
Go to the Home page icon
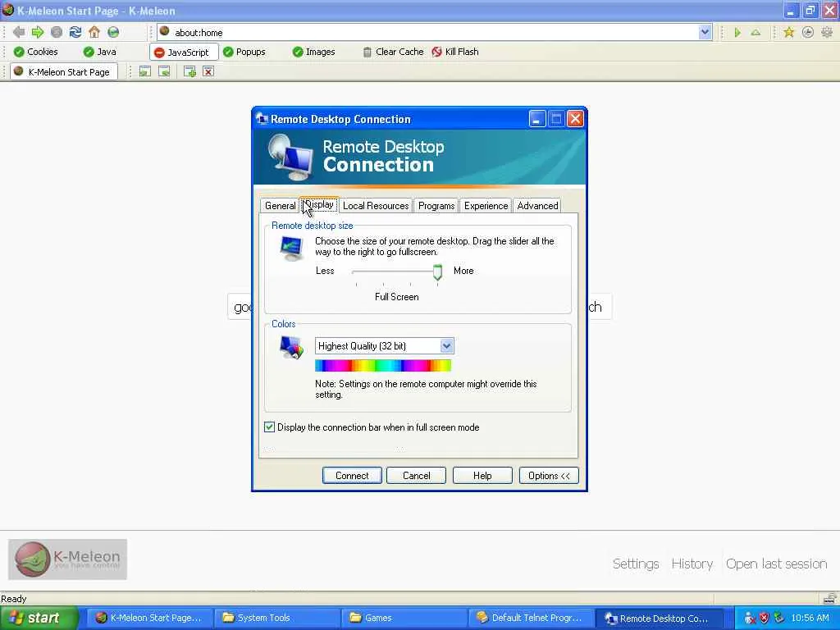(94, 32)
